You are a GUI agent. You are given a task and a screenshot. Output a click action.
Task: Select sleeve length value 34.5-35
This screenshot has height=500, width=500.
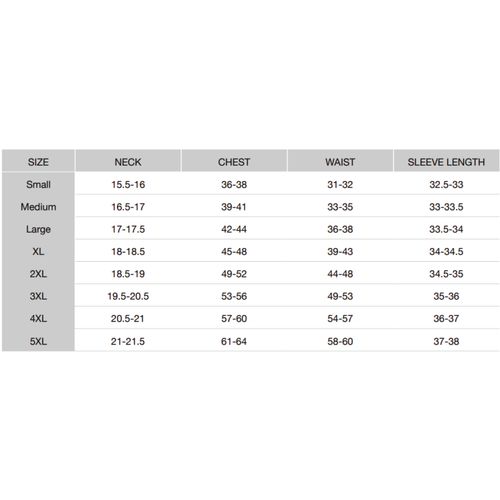pos(446,274)
